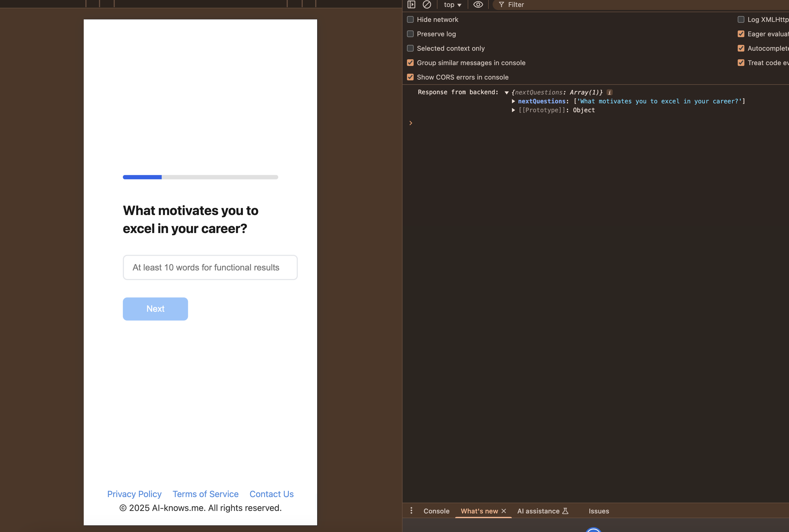This screenshot has width=789, height=532.
Task: Enable the Hide network checkbox
Action: [x=410, y=19]
